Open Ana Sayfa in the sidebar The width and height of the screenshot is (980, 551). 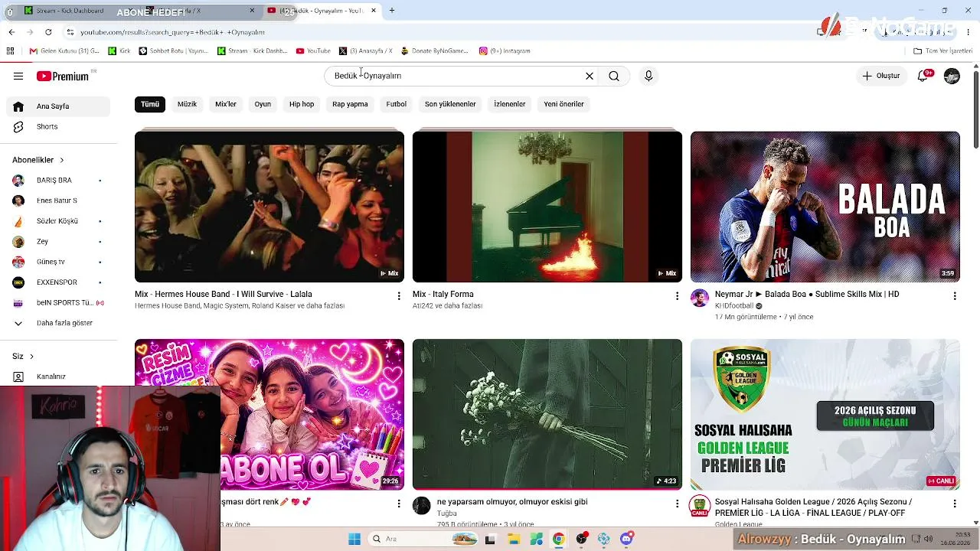pyautogui.click(x=58, y=106)
